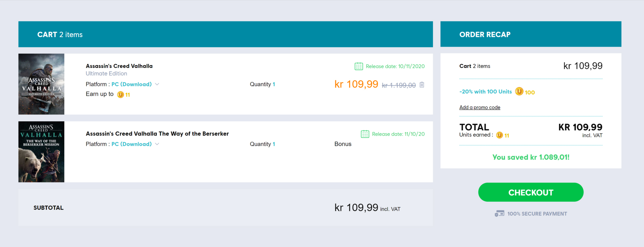Screen dimensions: 644x247
Task: Click calendar icon beside release date 11/10/20
Action: pyautogui.click(x=365, y=134)
